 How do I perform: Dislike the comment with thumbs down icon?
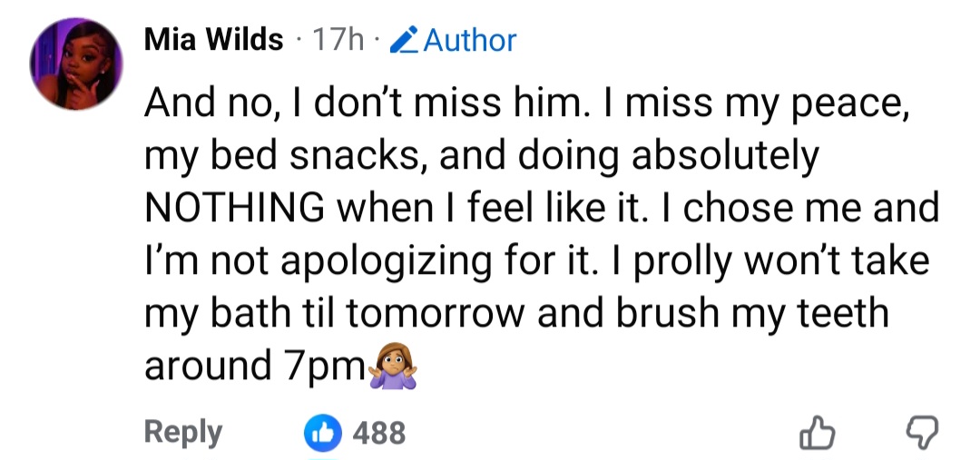coord(923,434)
